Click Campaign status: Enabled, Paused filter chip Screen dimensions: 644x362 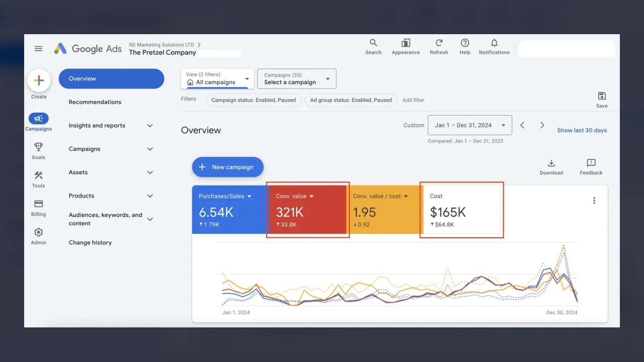click(x=254, y=100)
